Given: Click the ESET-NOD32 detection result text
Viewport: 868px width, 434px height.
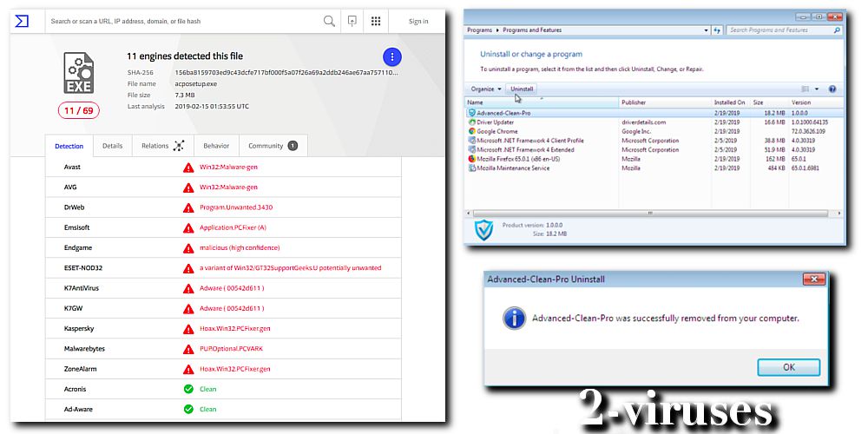Looking at the screenshot, I should click(x=291, y=268).
